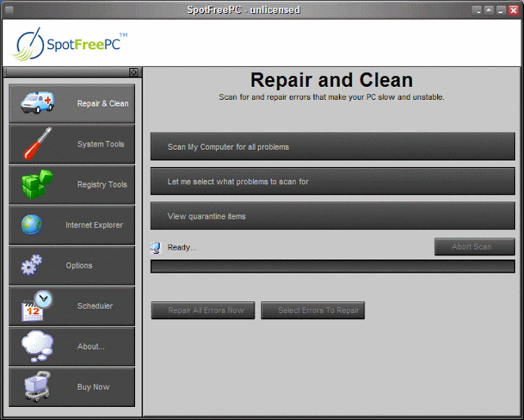
Task: Click the Ready... status text
Action: pyautogui.click(x=182, y=247)
